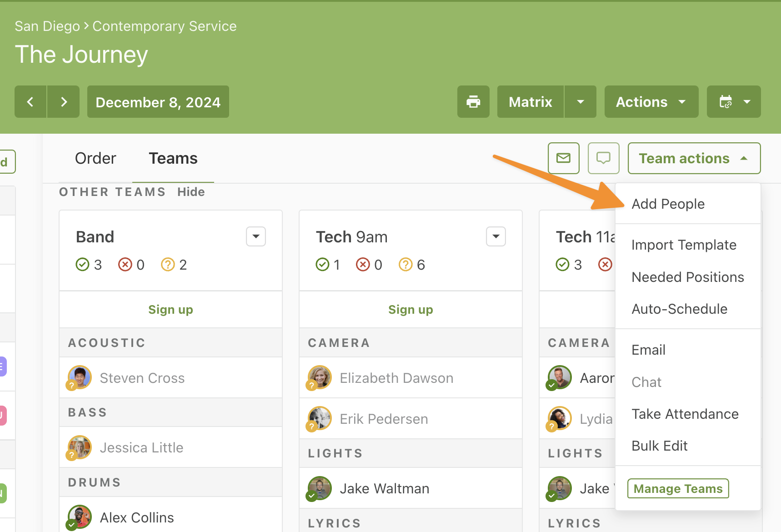Switch to the Teams tab

click(x=173, y=158)
